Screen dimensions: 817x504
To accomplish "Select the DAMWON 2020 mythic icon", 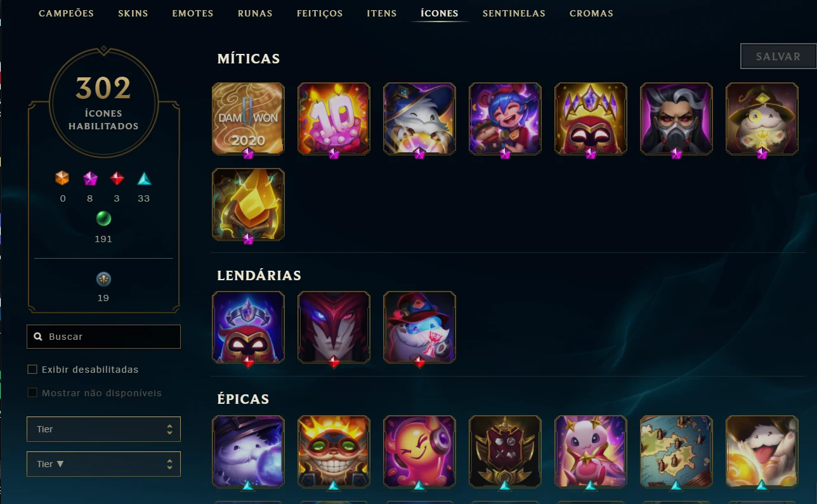I will pos(248,119).
